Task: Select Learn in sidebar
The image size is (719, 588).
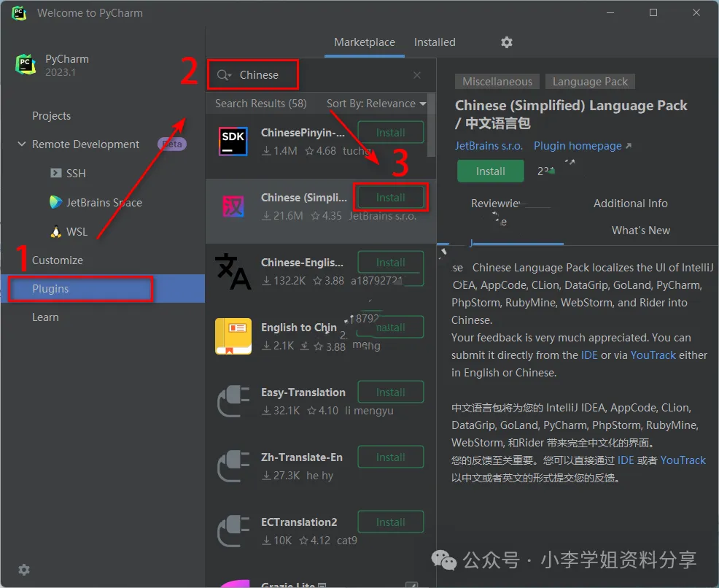Action: (x=45, y=317)
